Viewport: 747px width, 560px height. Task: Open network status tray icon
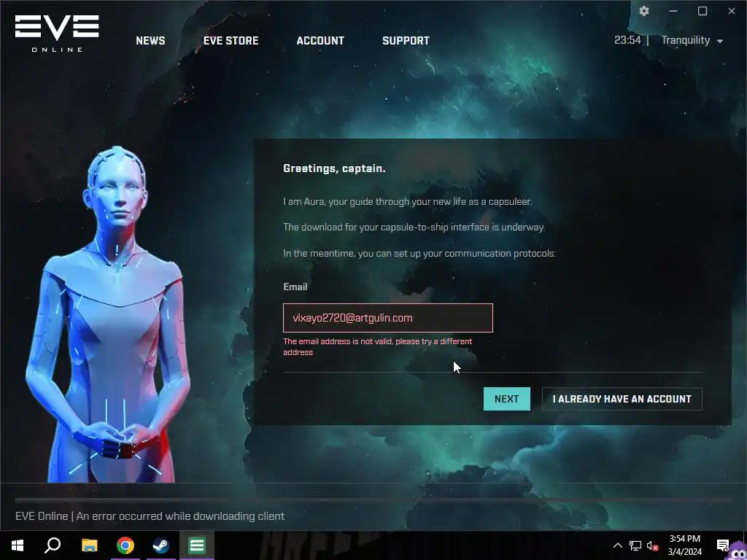635,545
